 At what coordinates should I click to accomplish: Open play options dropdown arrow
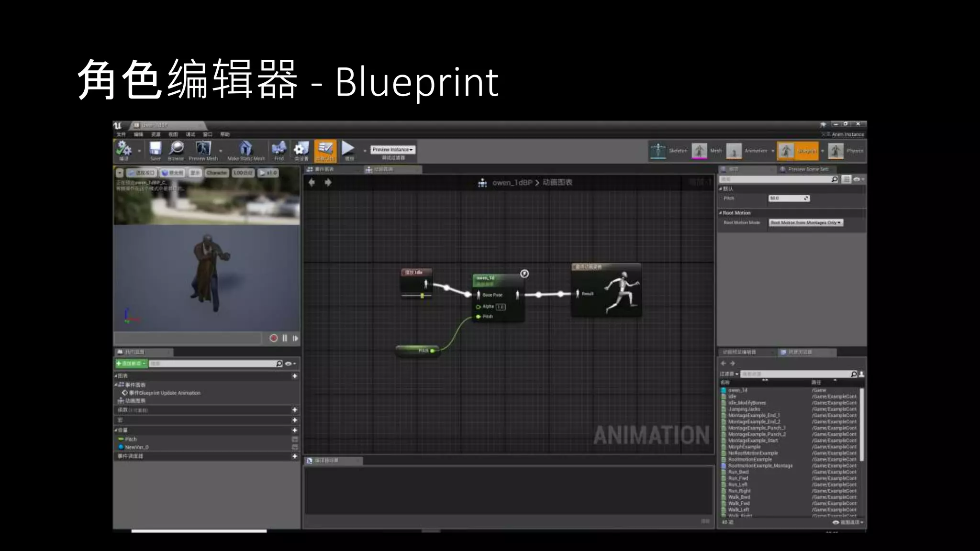point(365,151)
